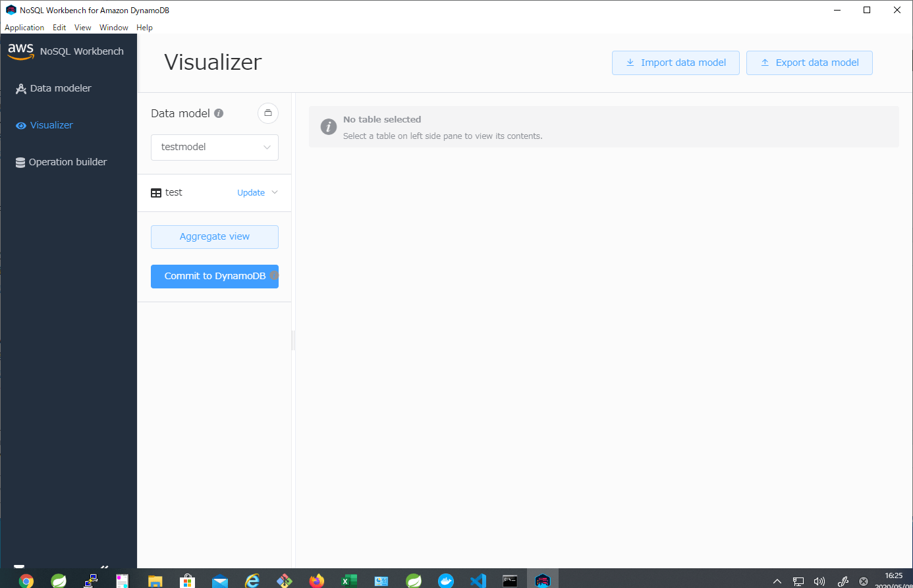
Task: Click the circular delete-model icon near Data model
Action: pos(267,113)
